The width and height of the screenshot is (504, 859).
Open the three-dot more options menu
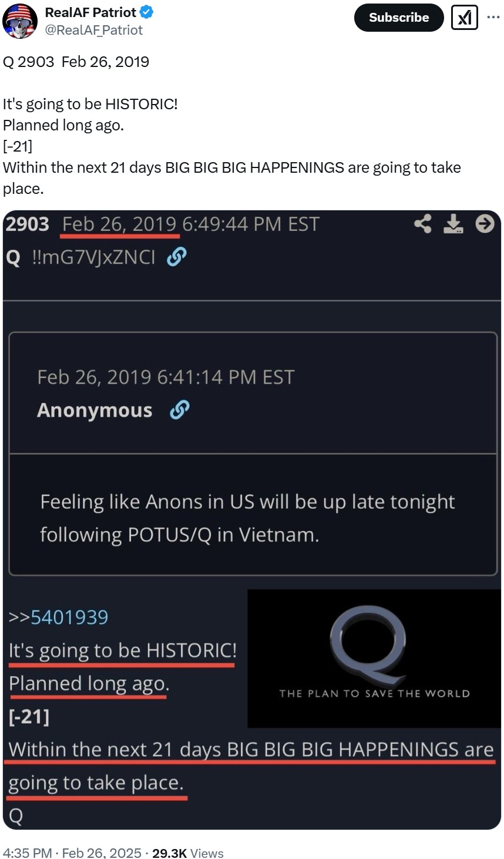click(x=493, y=17)
